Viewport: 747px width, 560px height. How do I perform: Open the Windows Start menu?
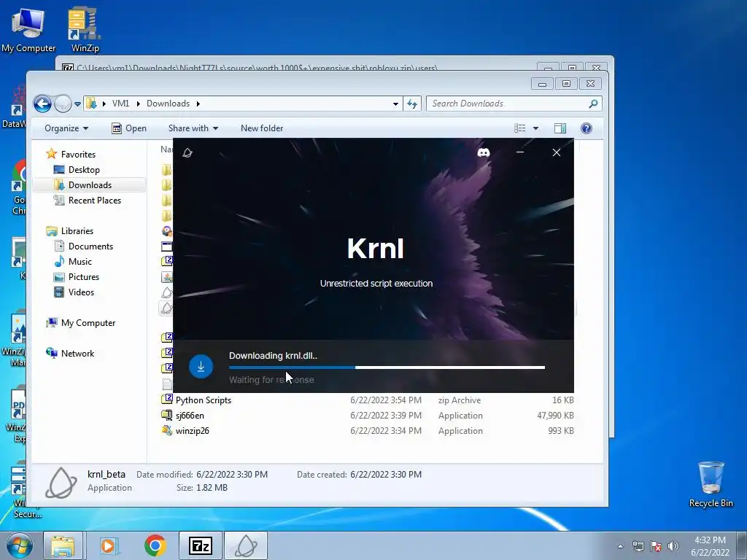(x=19, y=545)
